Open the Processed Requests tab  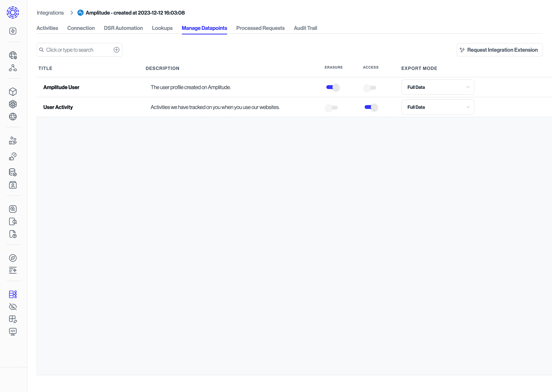click(x=260, y=28)
